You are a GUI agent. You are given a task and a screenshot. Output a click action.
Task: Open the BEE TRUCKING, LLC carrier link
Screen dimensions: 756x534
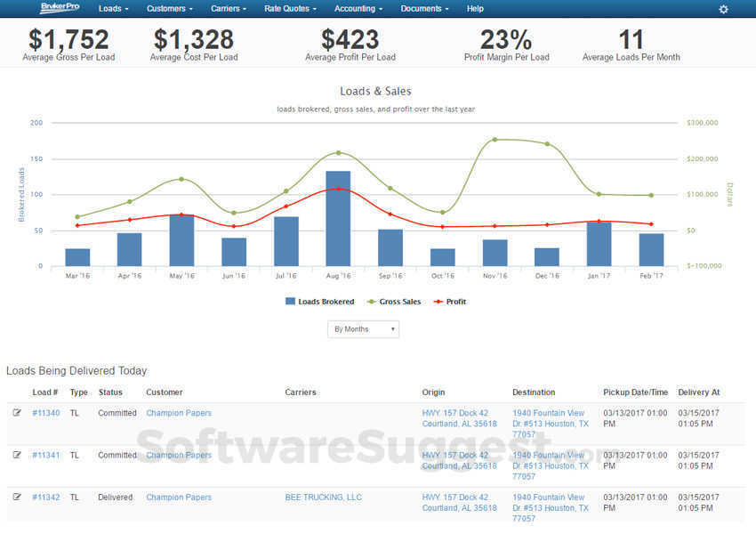[x=322, y=497]
